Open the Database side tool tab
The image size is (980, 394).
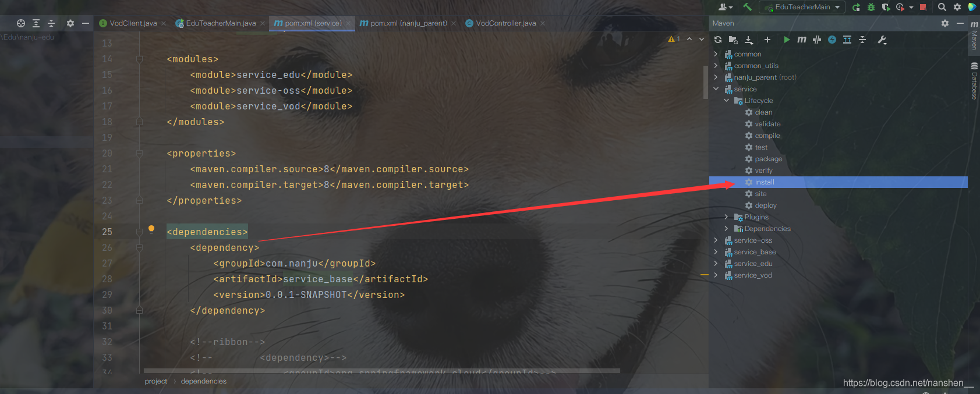pos(974,80)
